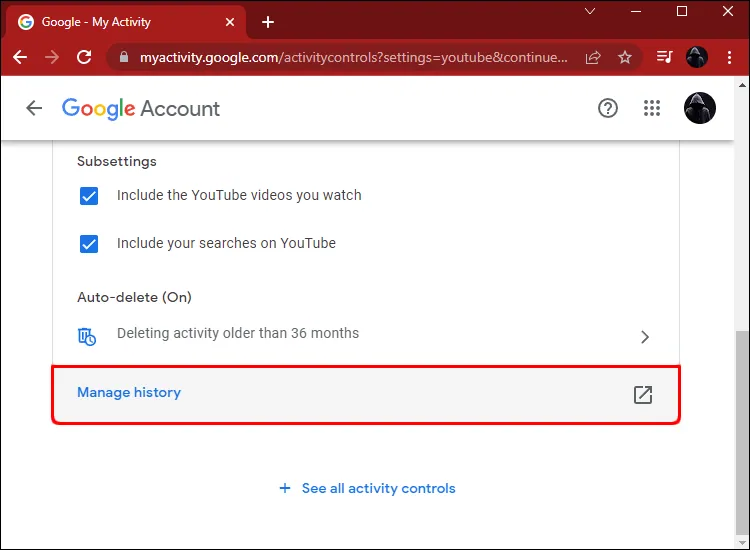Reload the page with refresh icon

[x=84, y=57]
